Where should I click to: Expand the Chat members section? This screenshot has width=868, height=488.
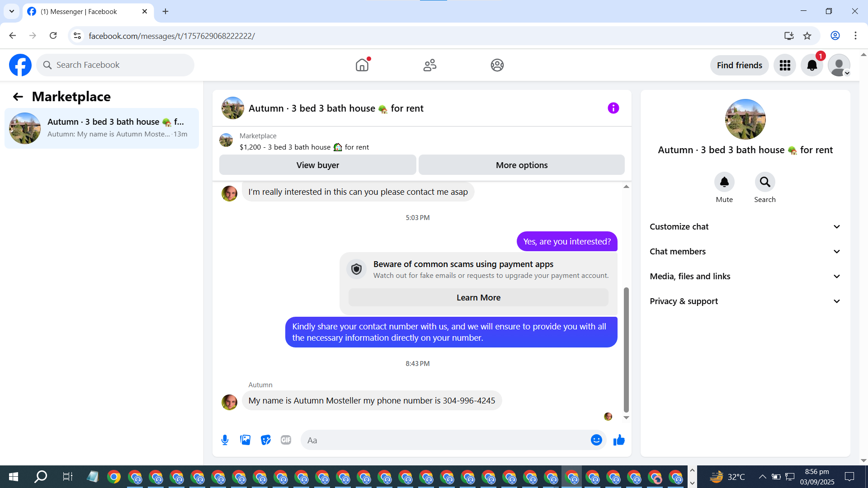[x=745, y=252]
